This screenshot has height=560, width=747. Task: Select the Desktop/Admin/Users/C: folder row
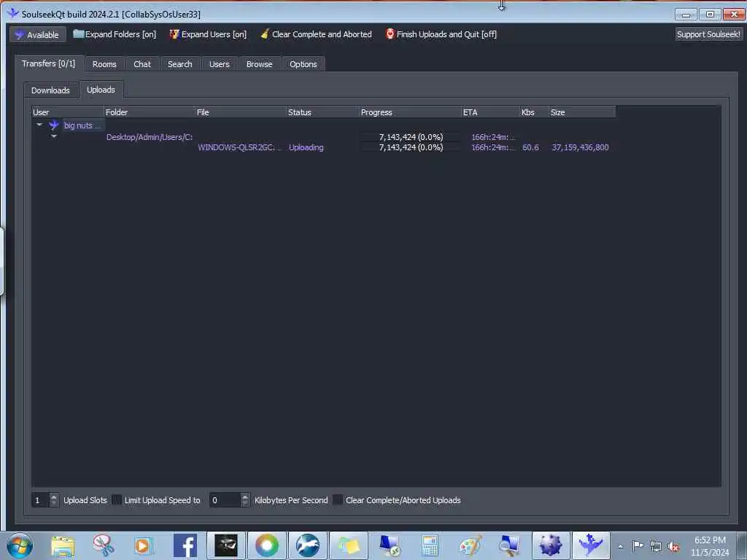click(x=149, y=137)
